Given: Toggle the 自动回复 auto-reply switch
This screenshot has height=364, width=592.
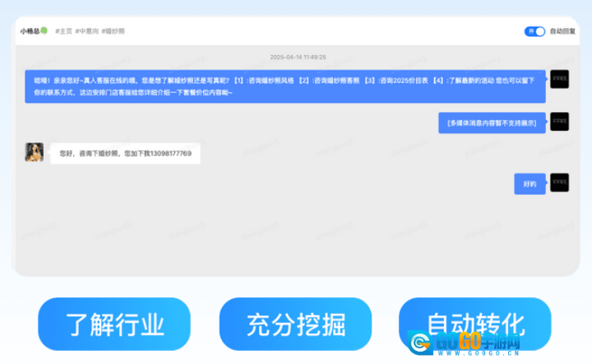Looking at the screenshot, I should point(534,31).
